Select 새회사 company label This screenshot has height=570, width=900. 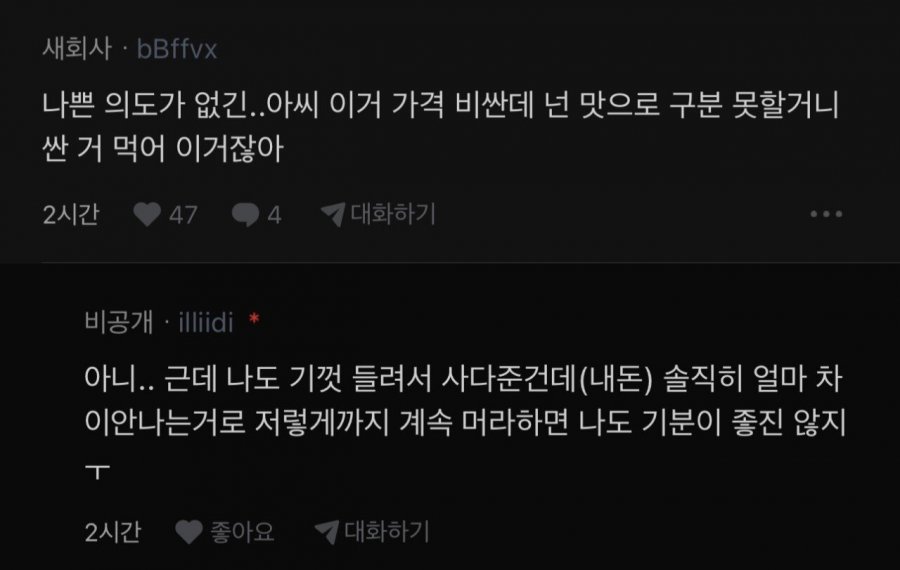(77, 49)
